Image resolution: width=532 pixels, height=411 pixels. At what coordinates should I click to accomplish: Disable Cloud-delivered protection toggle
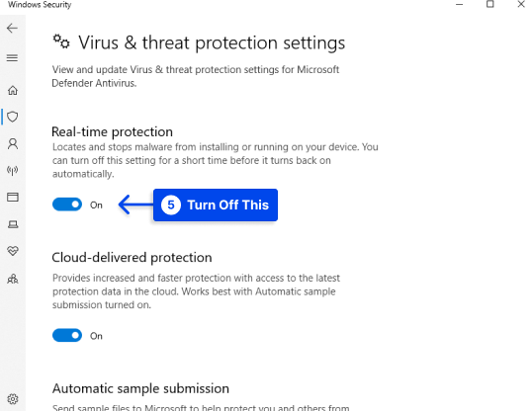[67, 335]
